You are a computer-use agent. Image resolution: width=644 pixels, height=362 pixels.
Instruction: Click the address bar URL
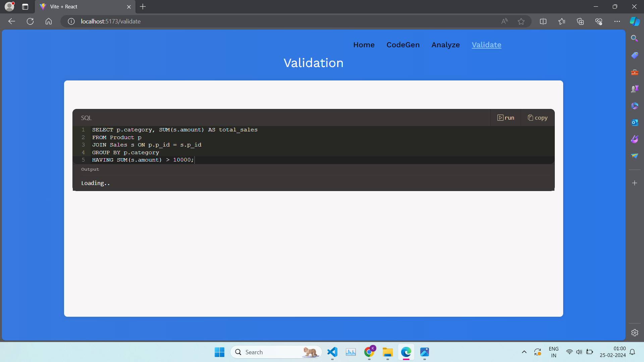pos(111,21)
